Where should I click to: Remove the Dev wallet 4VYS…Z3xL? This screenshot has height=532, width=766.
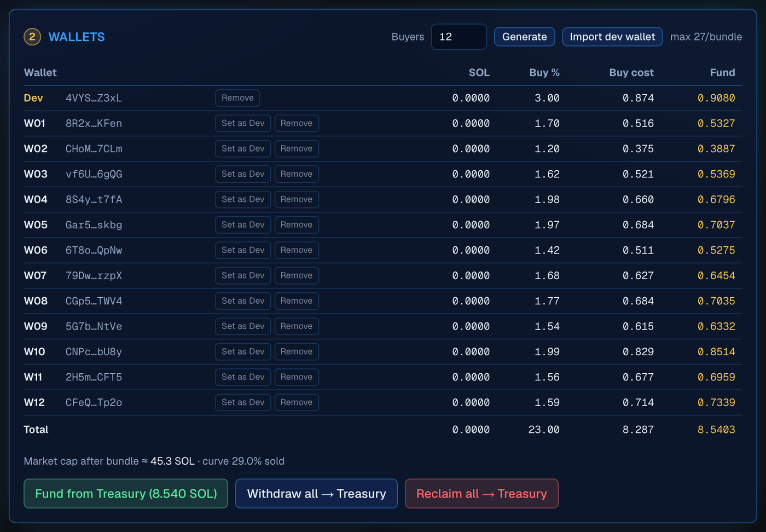(237, 98)
